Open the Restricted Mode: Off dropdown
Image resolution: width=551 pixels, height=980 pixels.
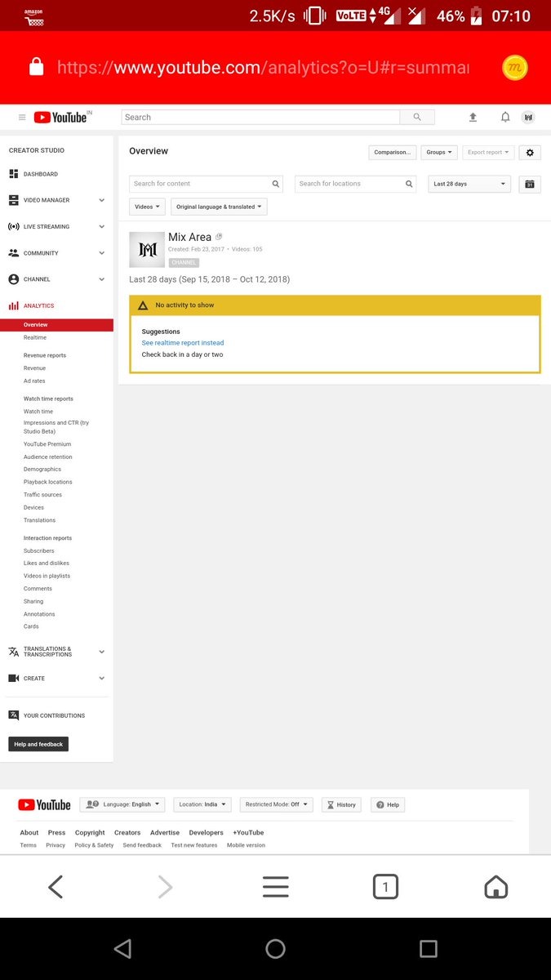(277, 804)
